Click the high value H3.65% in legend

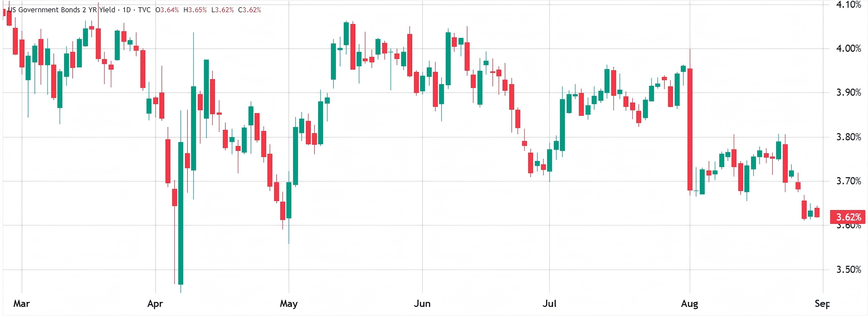pos(195,10)
